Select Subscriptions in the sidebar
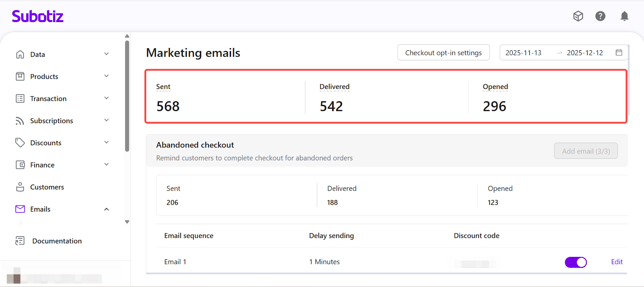This screenshot has height=287, width=644. [52, 121]
